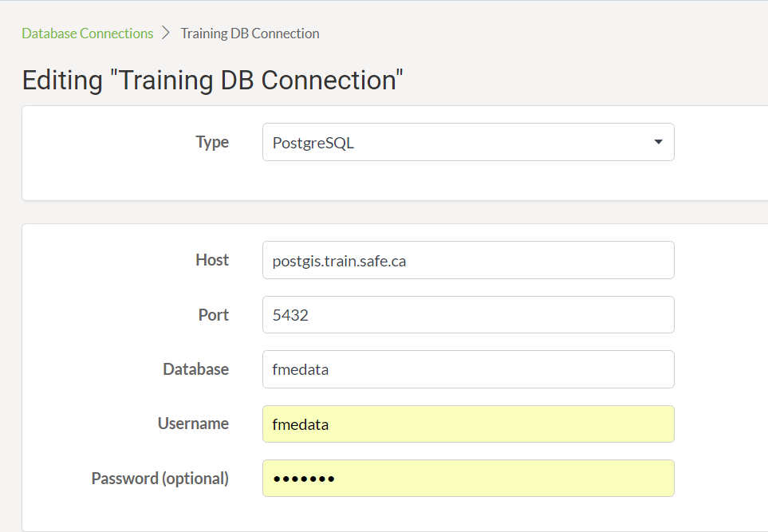Viewport: 768px width, 532px height.
Task: Click the breadcrumb chevron separator icon
Action: 166,33
